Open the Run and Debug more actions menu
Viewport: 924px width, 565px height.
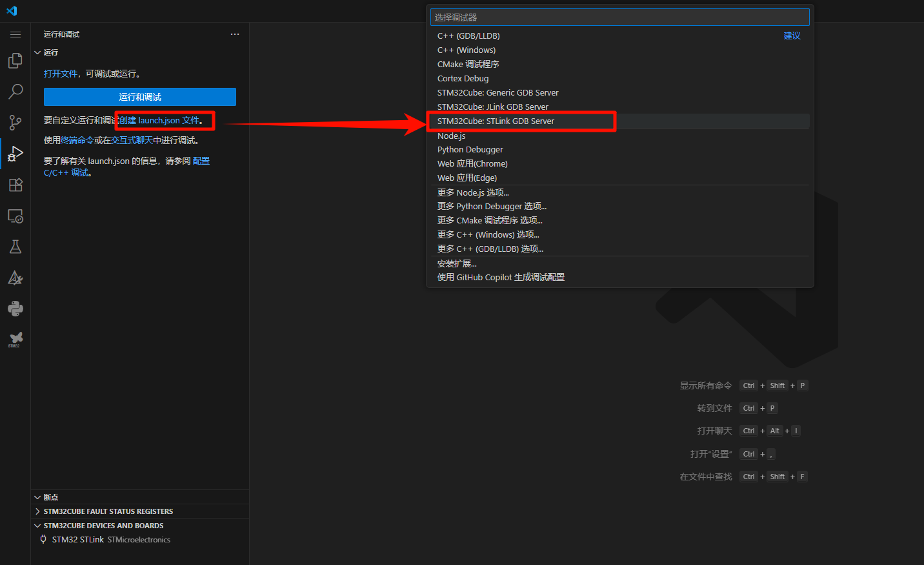(235, 34)
